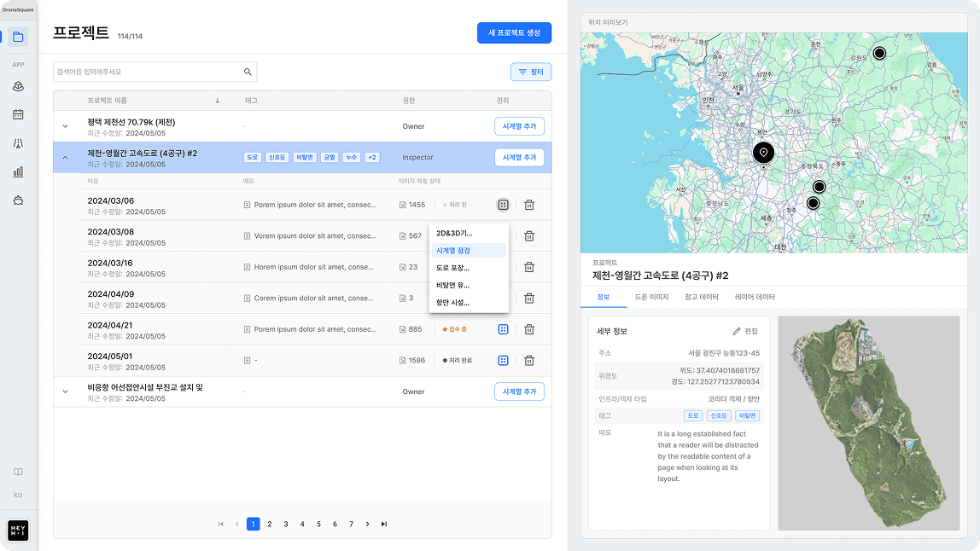Screen dimensions: 980x551
Task: Select the bar chart icon in sidebar
Action: coord(18,171)
